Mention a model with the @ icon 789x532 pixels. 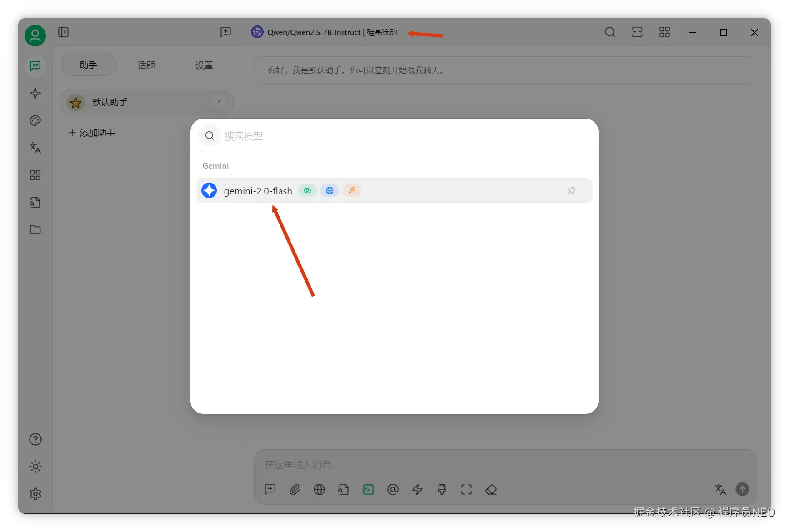tap(393, 489)
